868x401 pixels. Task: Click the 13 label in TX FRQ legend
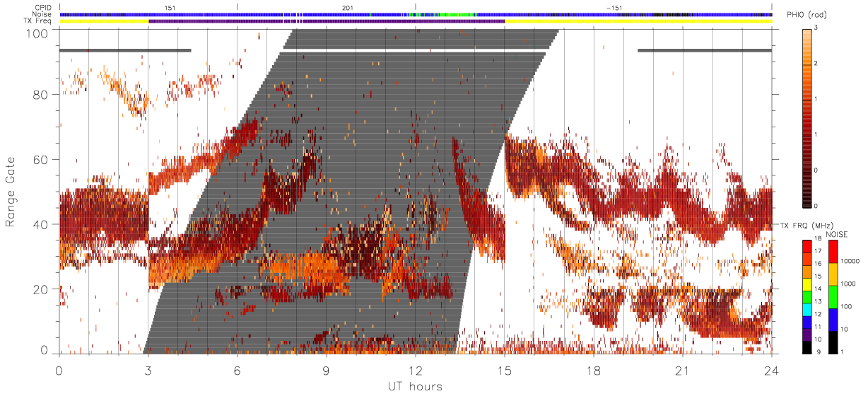(x=818, y=301)
